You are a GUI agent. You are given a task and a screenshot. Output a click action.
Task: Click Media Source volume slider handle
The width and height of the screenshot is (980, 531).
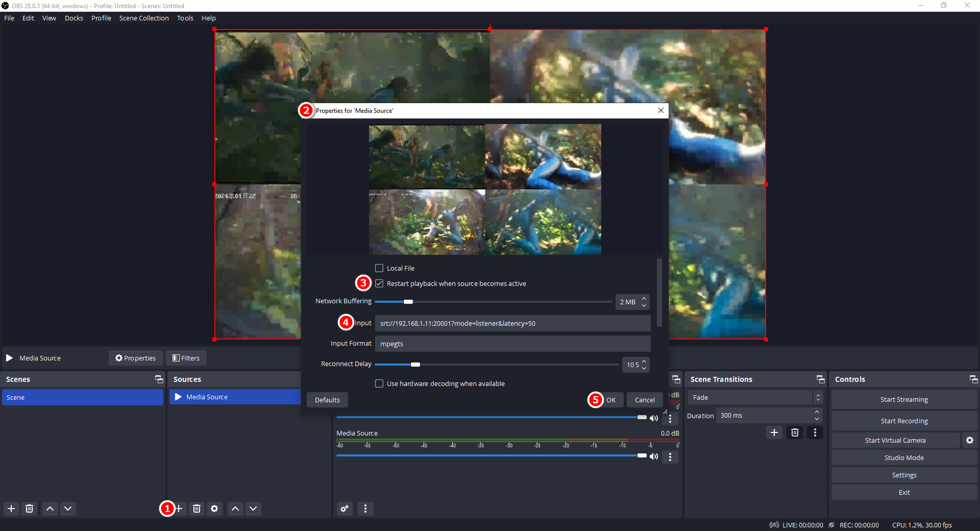click(x=642, y=455)
